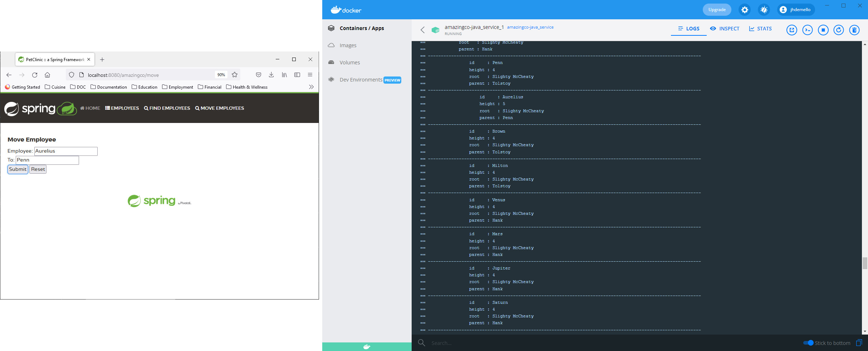The height and width of the screenshot is (351, 868).
Task: Go to EMPLOYEES in Spring navbar
Action: coord(122,108)
